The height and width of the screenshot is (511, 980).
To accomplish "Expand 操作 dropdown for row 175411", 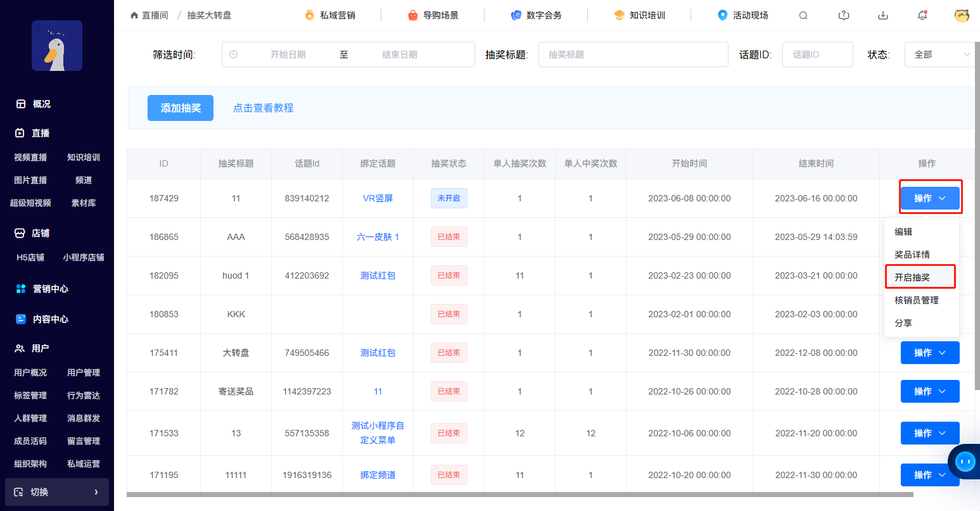I will 929,353.
